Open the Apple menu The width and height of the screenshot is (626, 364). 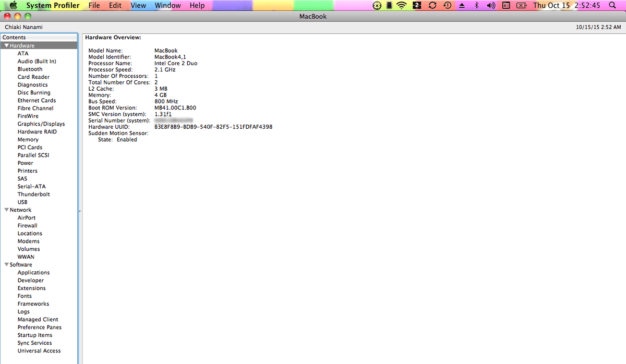pyautogui.click(x=14, y=5)
